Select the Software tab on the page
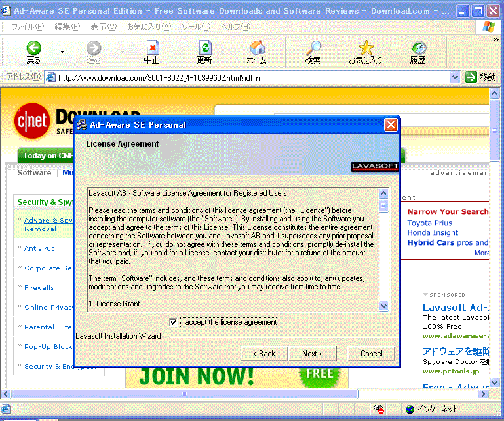Viewport: 504px width, 421px height. click(x=34, y=173)
